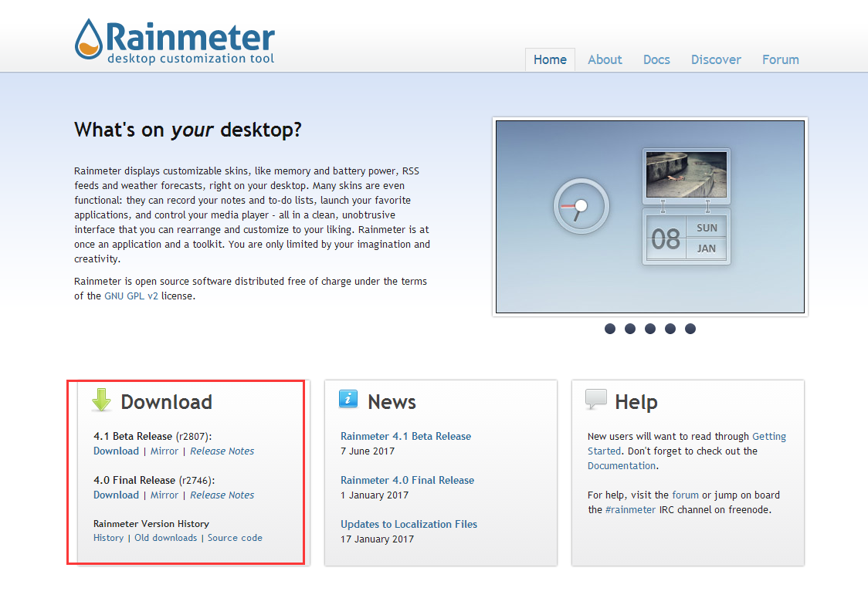Open Rainmeter 4.1 Beta Release news
The image size is (868, 615).
coord(405,436)
